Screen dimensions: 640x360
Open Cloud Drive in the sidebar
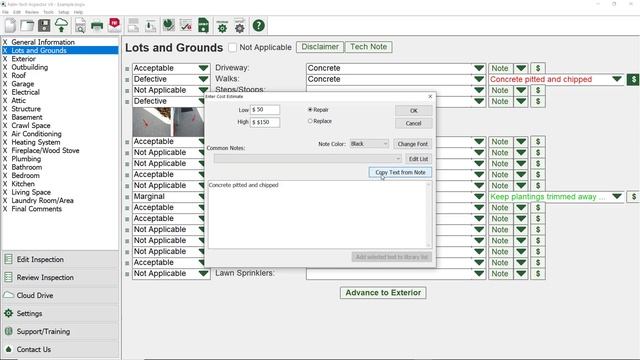[61, 296]
